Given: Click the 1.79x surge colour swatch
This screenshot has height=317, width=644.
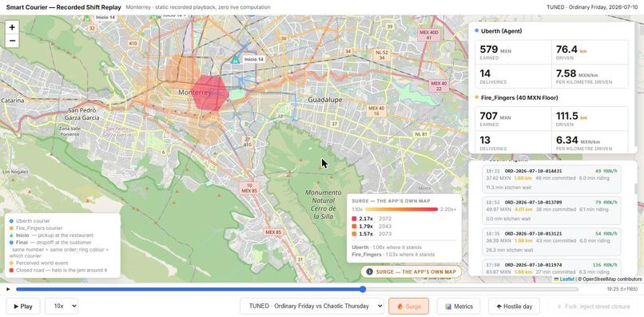Looking at the screenshot, I should (x=355, y=226).
